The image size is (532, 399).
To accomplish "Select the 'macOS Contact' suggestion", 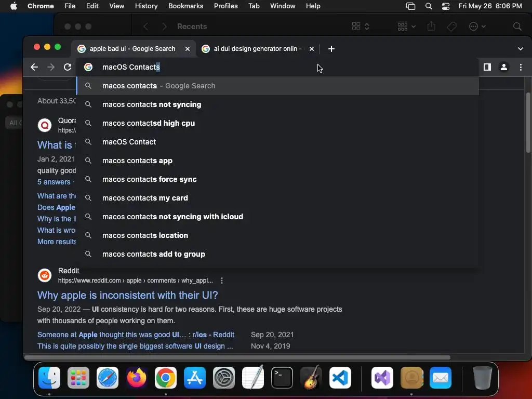I will click(277, 142).
